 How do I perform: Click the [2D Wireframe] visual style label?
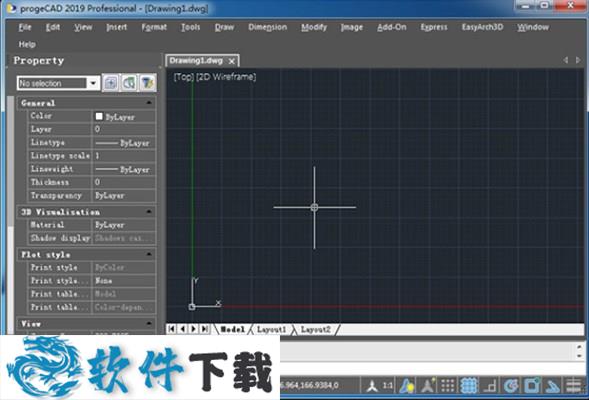[x=226, y=77]
